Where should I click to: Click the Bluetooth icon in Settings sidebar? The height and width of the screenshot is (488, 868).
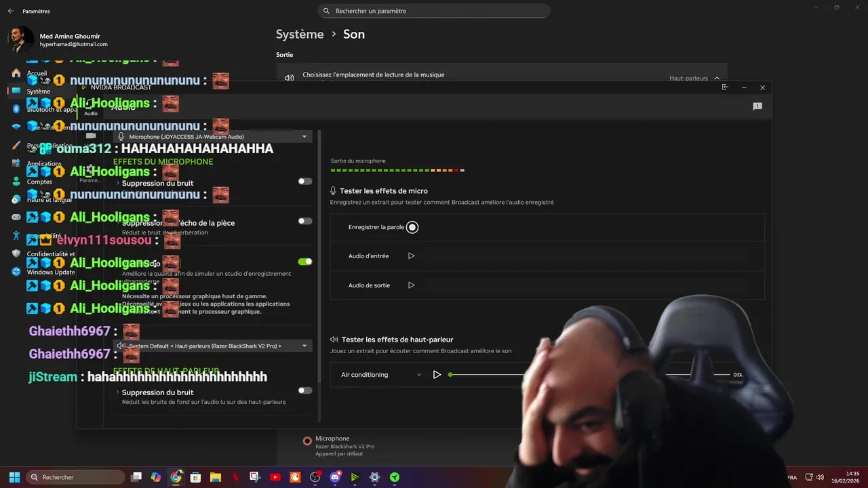click(x=16, y=109)
